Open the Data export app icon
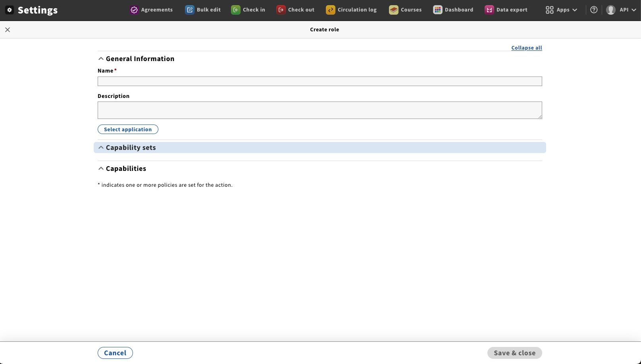This screenshot has width=641, height=364. click(x=489, y=10)
